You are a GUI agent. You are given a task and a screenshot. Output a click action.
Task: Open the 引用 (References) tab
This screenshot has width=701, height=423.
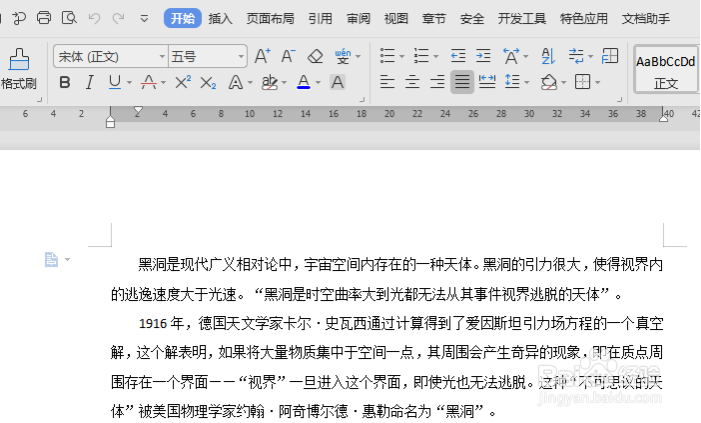coord(320,19)
